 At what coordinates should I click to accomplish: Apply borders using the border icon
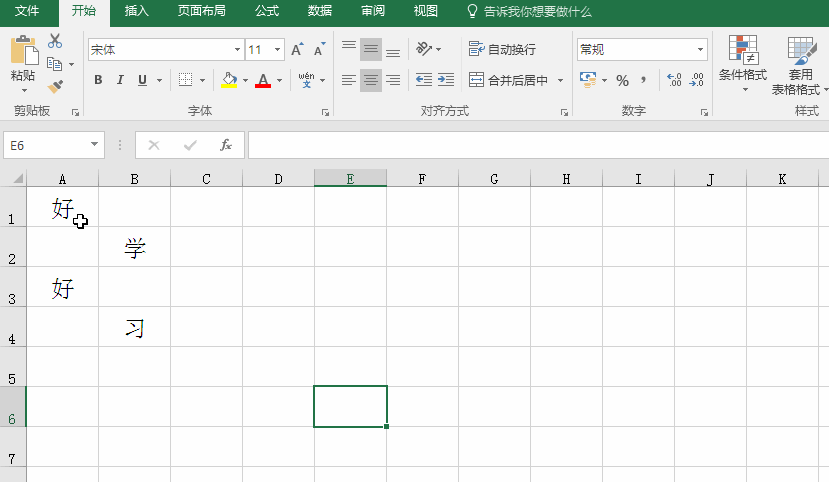click(x=185, y=80)
